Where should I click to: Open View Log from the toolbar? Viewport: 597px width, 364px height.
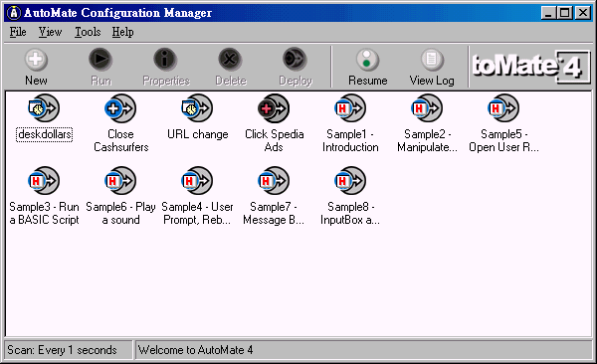click(432, 60)
